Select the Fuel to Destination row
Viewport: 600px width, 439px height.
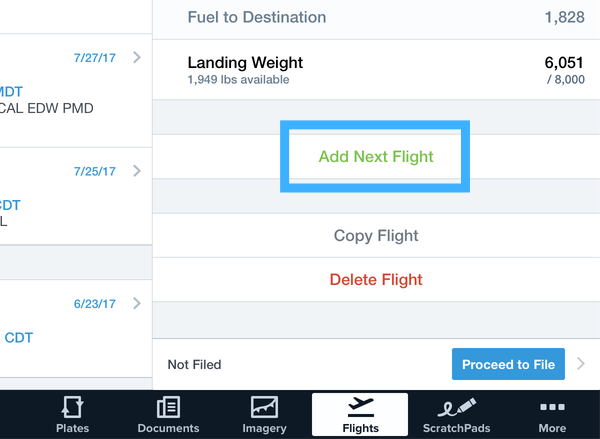[x=376, y=17]
